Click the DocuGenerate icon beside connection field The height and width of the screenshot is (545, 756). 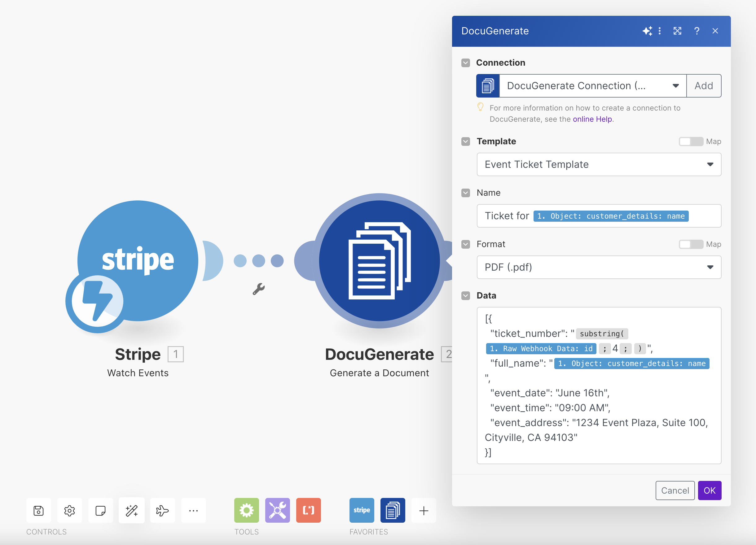tap(488, 86)
